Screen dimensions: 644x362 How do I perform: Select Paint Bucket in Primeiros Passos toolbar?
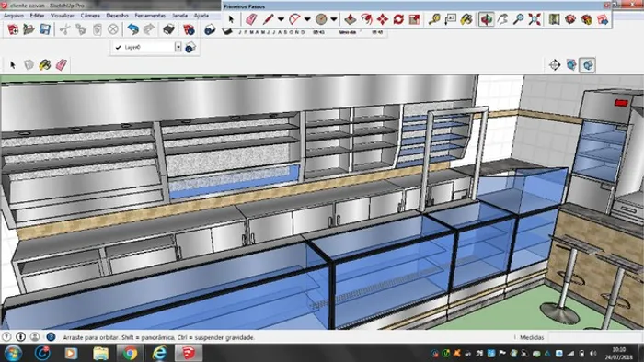click(x=466, y=19)
